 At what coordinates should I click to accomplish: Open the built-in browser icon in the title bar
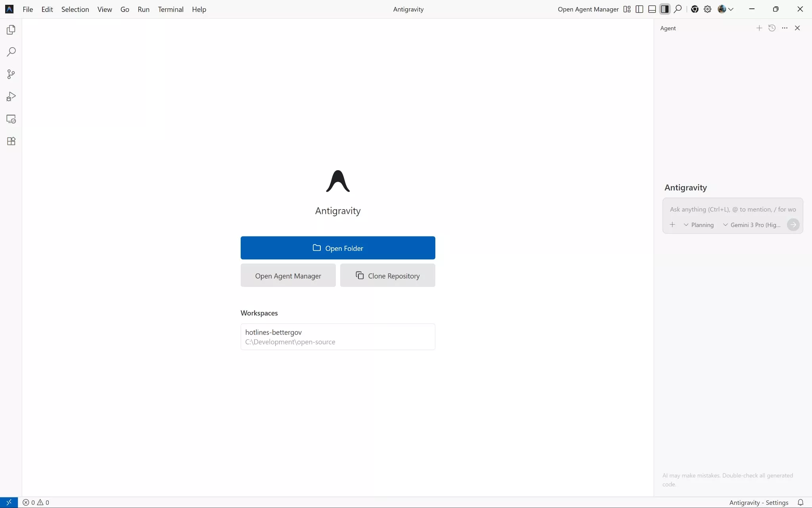(x=695, y=9)
